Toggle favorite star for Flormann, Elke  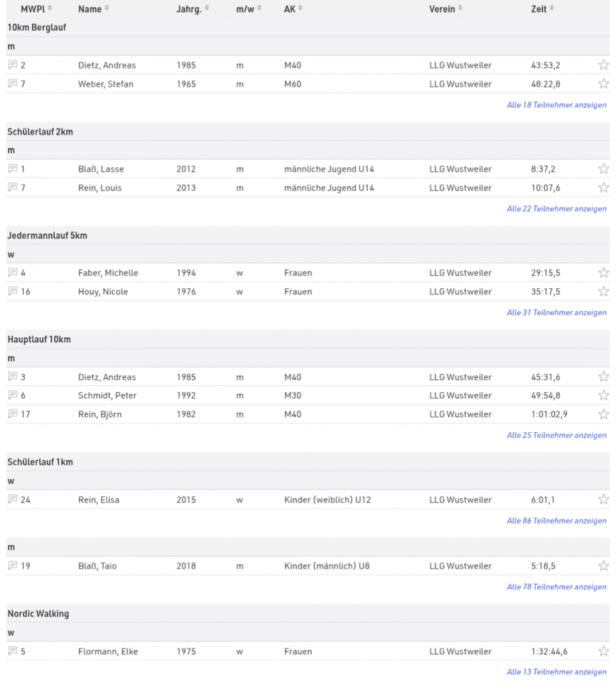click(x=603, y=652)
